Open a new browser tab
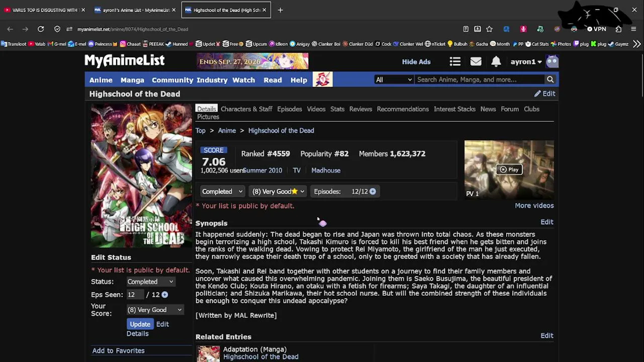The width and height of the screenshot is (644, 362). point(280,10)
